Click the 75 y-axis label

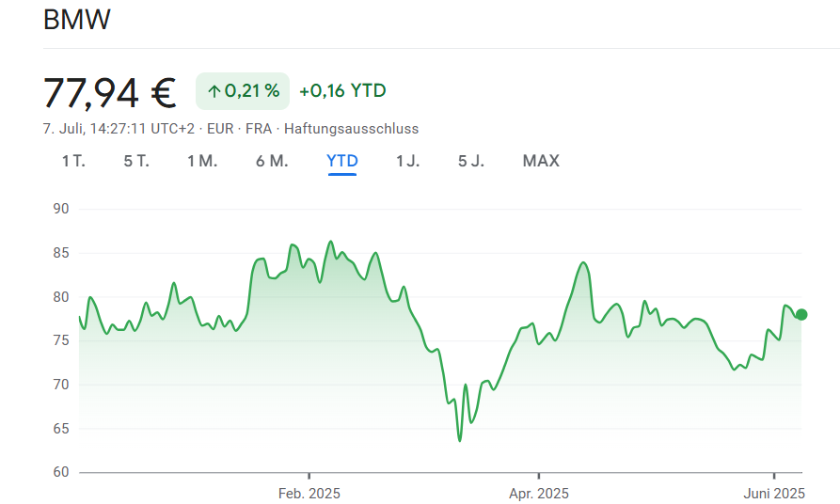[x=61, y=340]
